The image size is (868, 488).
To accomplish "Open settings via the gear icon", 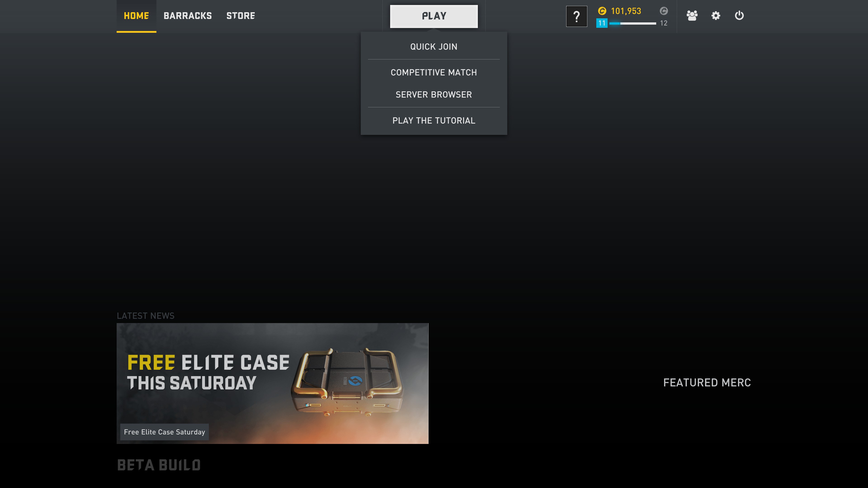I will point(716,16).
